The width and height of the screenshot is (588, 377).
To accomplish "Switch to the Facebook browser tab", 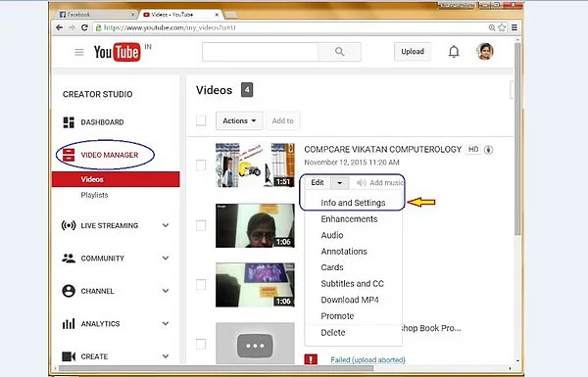I will point(97,15).
